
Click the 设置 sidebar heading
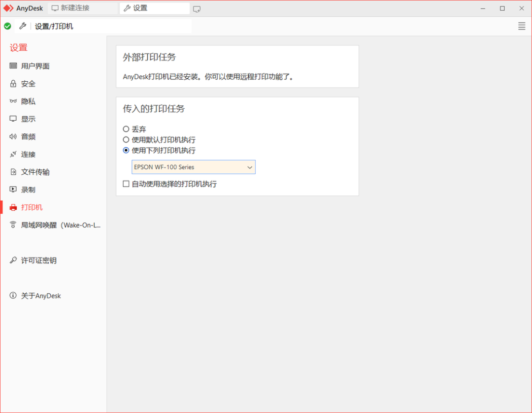[x=18, y=47]
